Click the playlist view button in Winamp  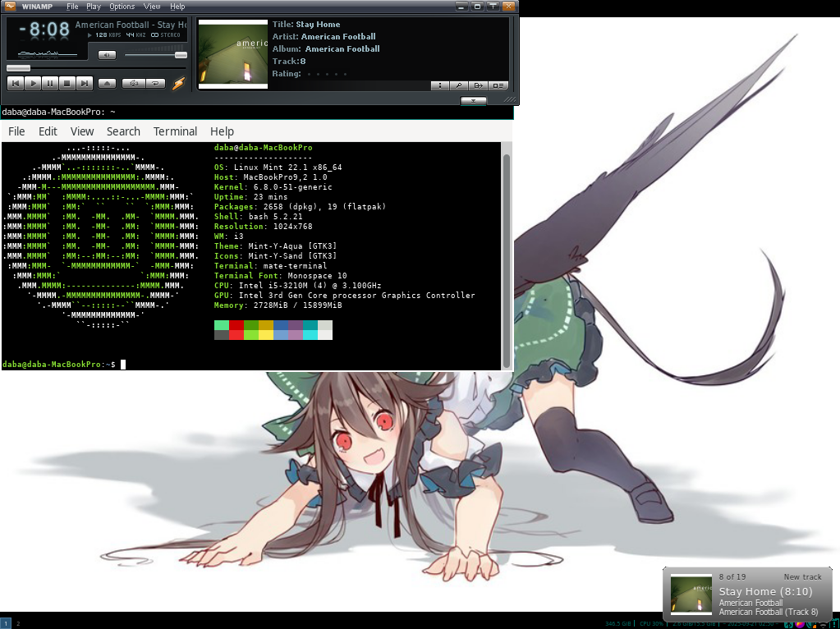(498, 85)
